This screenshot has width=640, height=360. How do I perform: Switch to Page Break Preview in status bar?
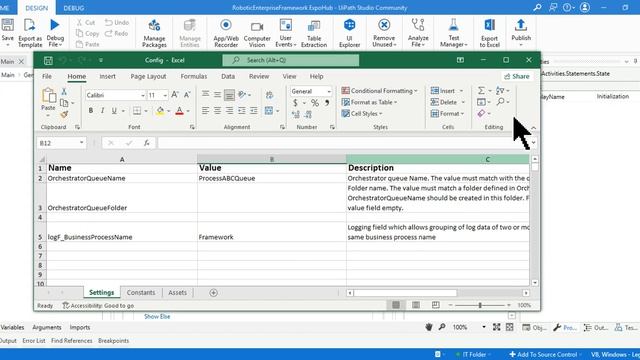[436, 305]
